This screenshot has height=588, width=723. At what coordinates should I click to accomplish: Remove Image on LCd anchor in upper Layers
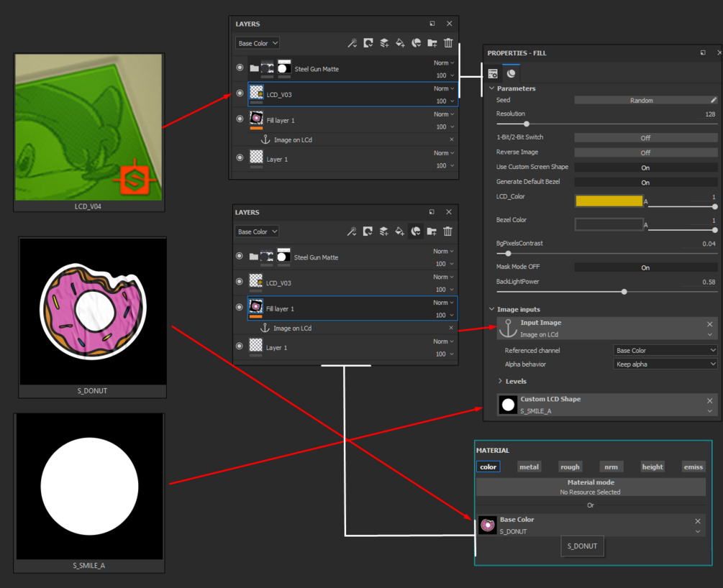click(451, 139)
